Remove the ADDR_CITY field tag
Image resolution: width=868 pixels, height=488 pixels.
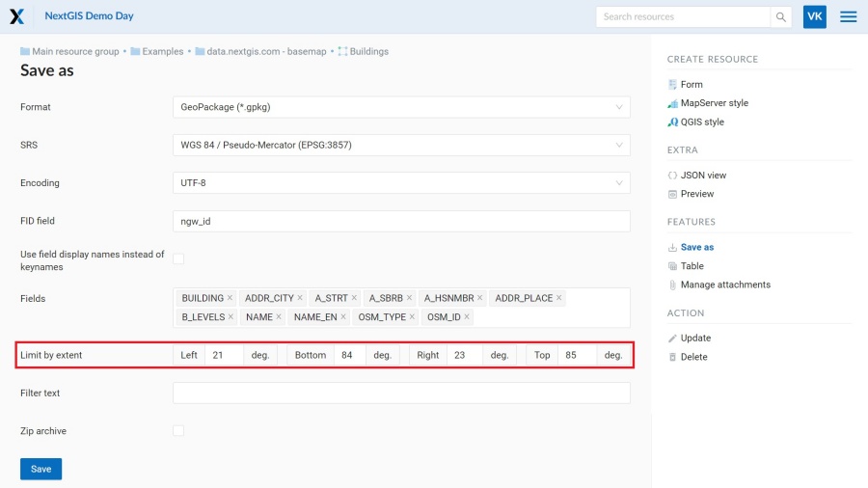click(x=300, y=298)
